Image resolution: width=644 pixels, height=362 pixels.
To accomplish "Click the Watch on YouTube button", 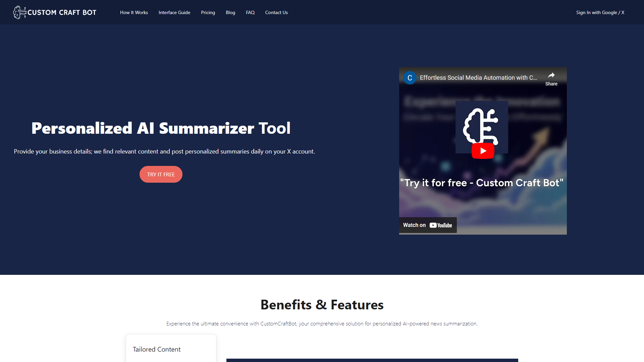I will [x=427, y=225].
